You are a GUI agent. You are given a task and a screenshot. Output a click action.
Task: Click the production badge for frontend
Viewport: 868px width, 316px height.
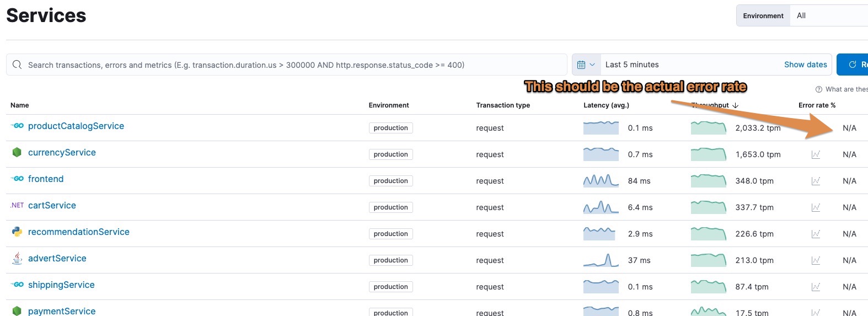click(x=390, y=181)
